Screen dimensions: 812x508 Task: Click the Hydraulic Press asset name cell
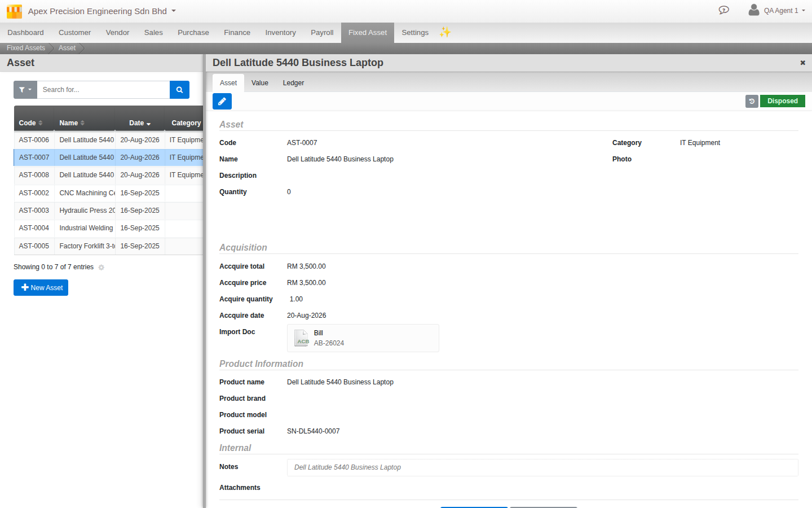pyautogui.click(x=85, y=211)
